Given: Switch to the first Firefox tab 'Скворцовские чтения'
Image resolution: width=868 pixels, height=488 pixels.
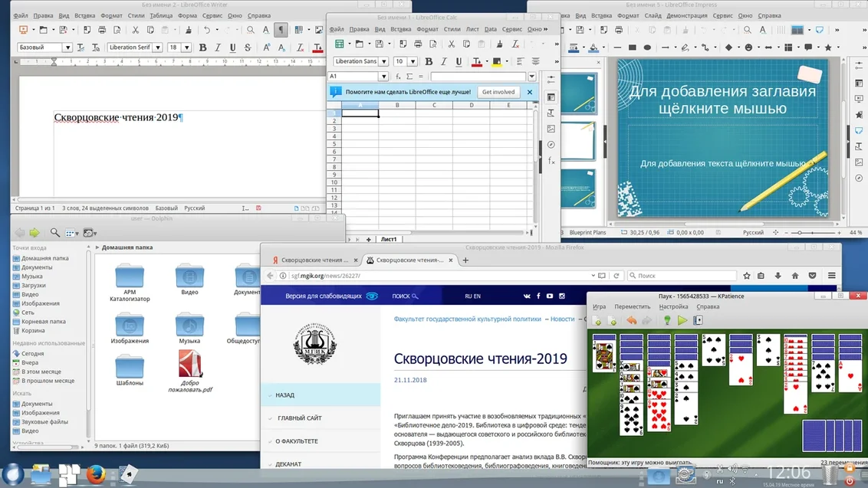Looking at the screenshot, I should (315, 260).
